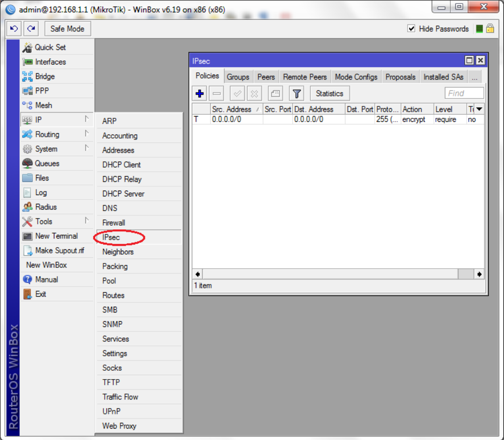The width and height of the screenshot is (504, 440).
Task: Select Addresses in the IP submenu
Action: click(139, 150)
